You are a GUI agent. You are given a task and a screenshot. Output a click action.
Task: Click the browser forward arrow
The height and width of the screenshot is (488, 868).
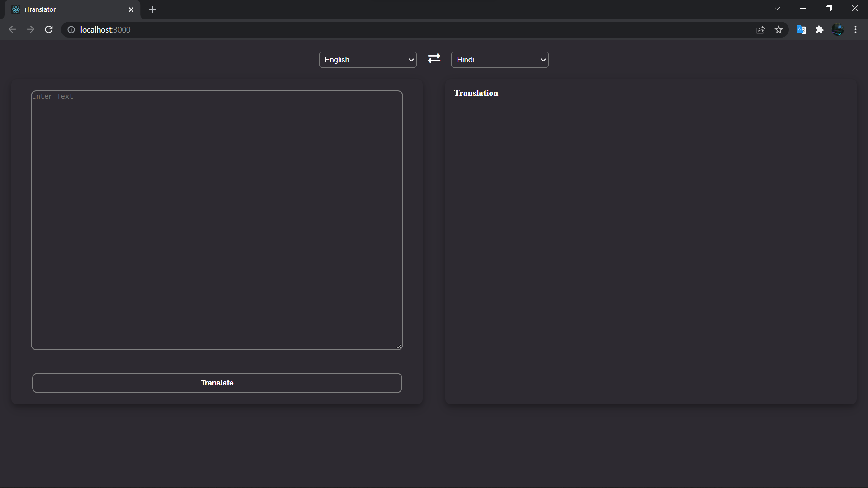[x=30, y=30]
